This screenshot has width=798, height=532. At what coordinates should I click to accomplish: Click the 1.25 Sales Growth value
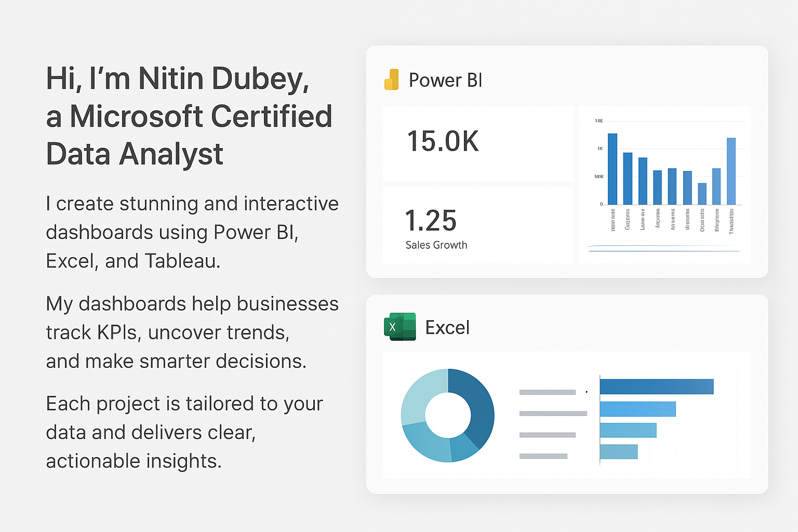tap(431, 221)
